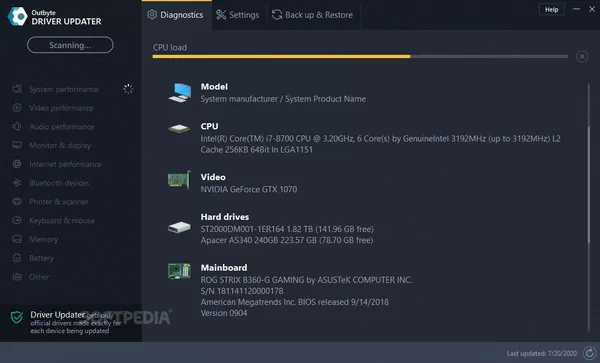Switch to the Settings tab

[x=238, y=15]
